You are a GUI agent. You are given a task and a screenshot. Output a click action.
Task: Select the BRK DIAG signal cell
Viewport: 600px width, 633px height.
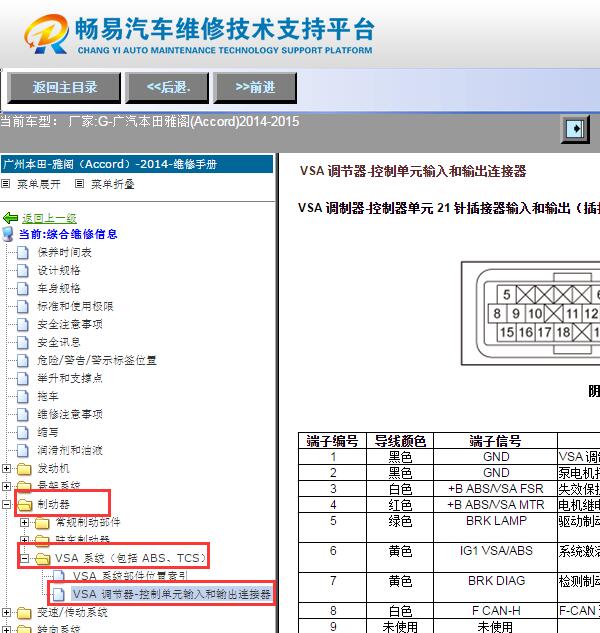[495, 587]
